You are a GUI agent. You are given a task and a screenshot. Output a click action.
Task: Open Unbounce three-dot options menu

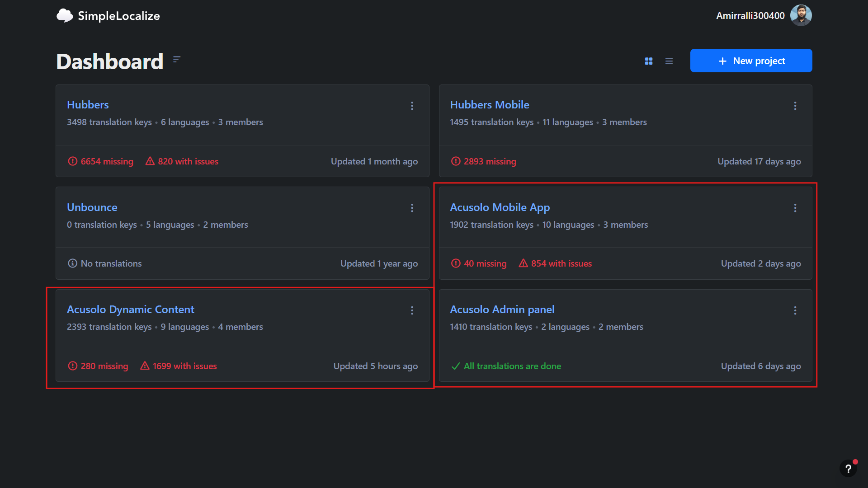pyautogui.click(x=412, y=208)
